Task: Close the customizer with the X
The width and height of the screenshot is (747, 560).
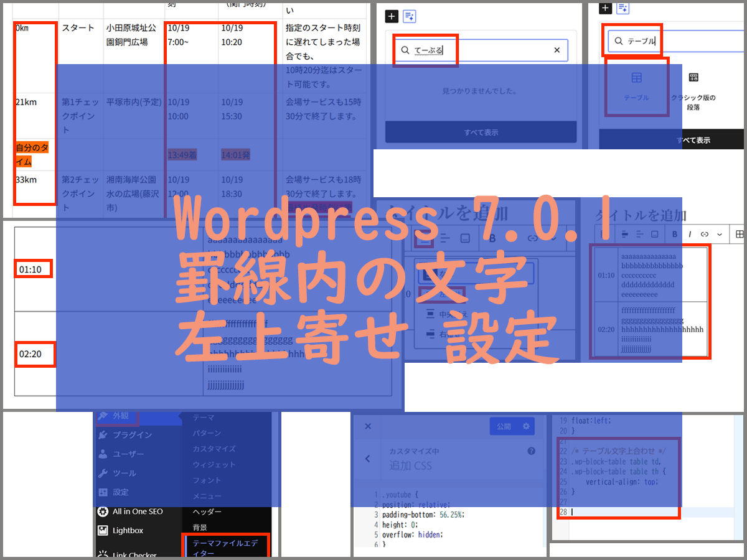Action: pos(368,426)
